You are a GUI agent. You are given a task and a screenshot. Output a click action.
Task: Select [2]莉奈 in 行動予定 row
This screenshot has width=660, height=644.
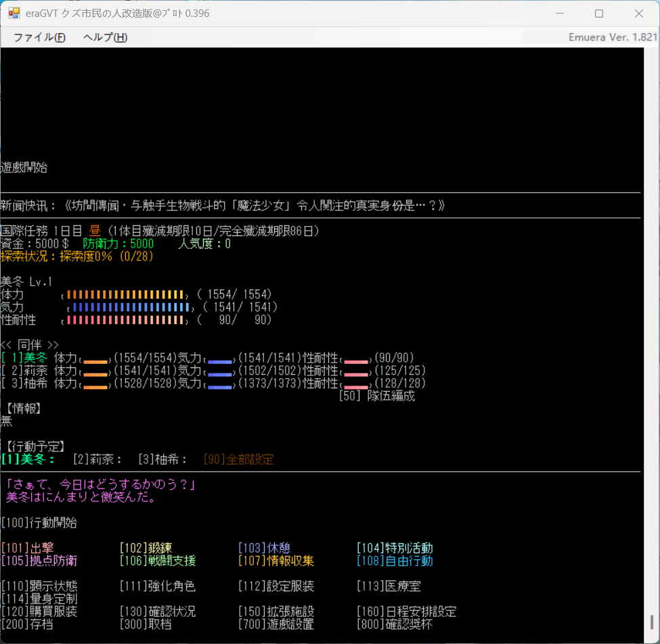97,459
